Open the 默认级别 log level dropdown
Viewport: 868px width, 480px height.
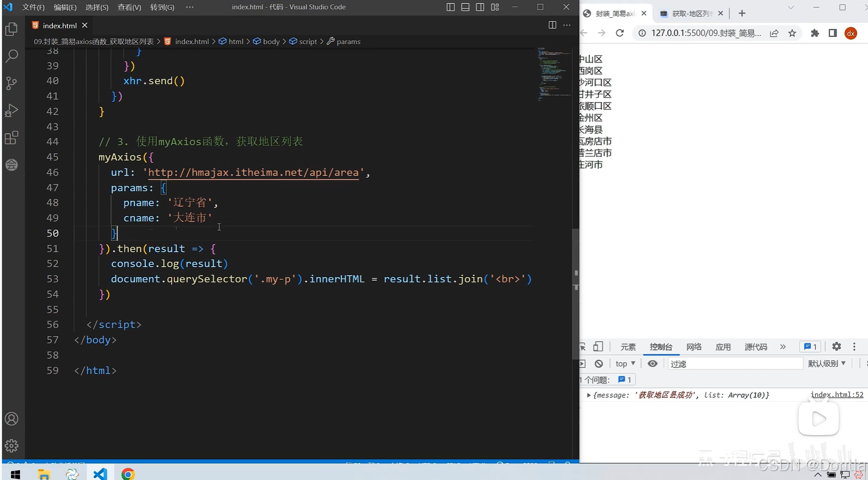(827, 364)
